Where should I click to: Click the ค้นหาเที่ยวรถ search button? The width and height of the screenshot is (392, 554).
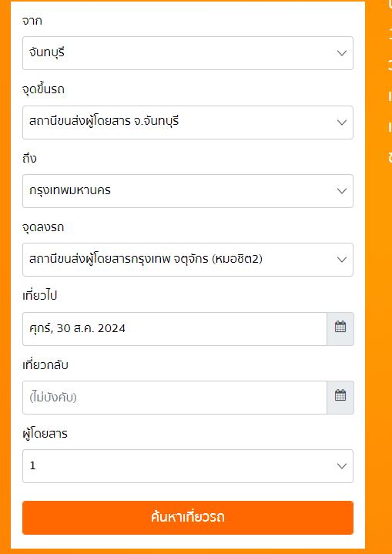coord(188,517)
